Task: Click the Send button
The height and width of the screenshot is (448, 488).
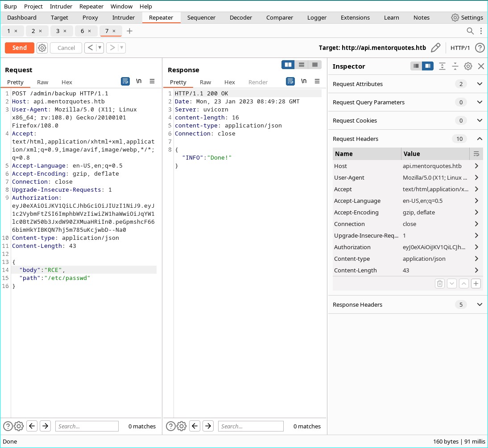Action: (x=20, y=48)
